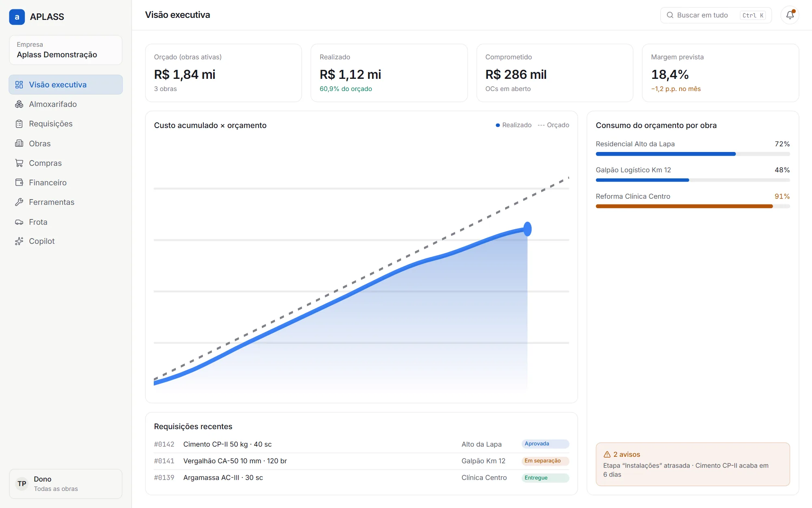Click the APLASS logo icon
This screenshot has width=812, height=508.
tap(17, 17)
